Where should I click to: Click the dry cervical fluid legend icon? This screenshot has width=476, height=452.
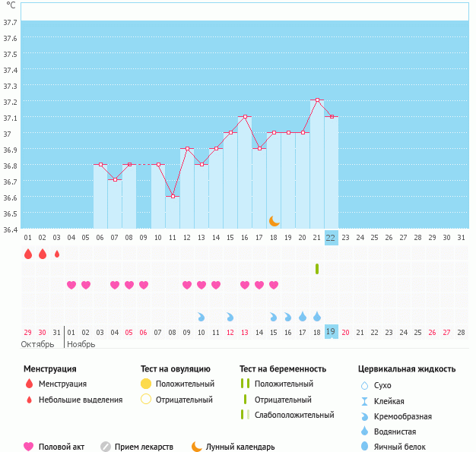[364, 386]
